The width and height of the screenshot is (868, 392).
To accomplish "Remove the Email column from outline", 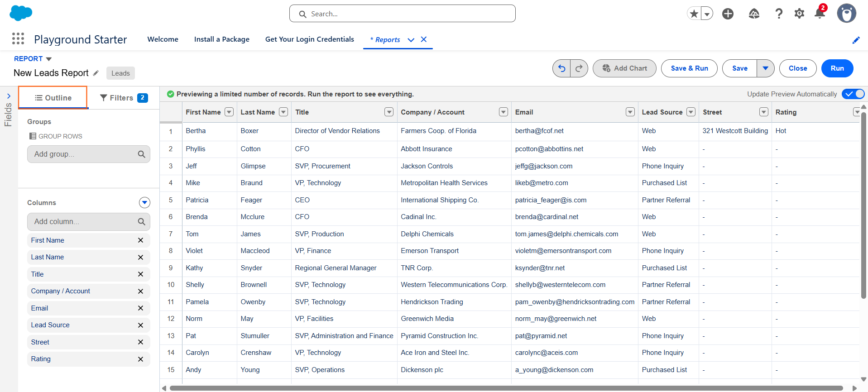I will click(140, 308).
